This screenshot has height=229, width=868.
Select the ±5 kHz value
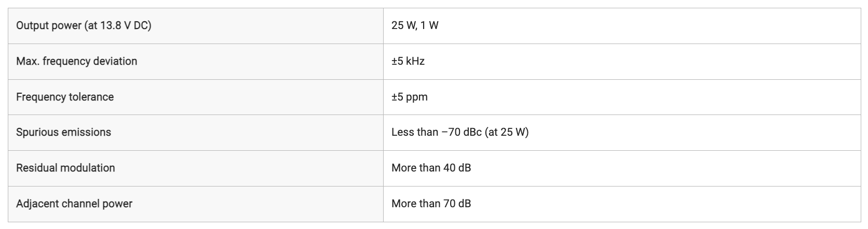408,61
